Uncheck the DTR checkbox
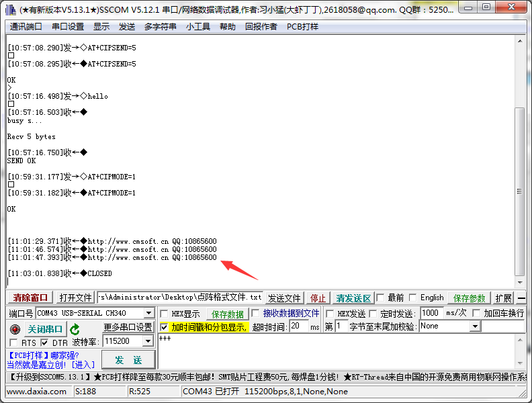The width and height of the screenshot is (532, 403). [x=44, y=343]
